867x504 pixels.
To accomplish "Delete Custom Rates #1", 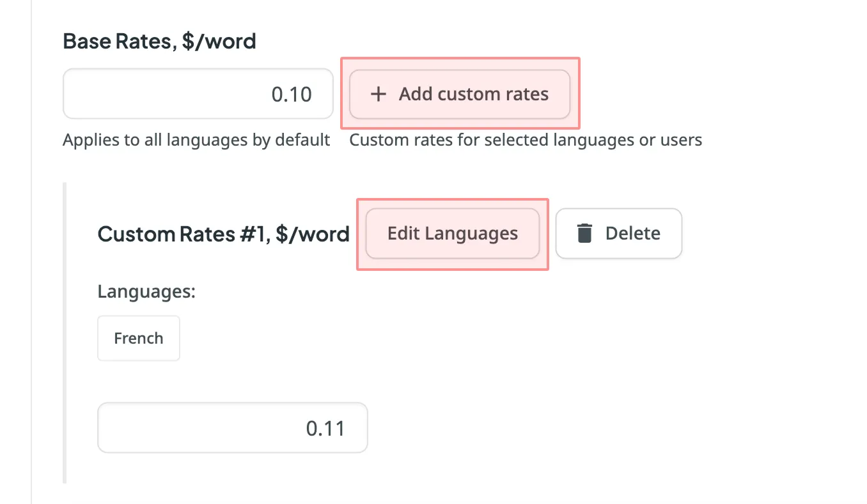I will pos(618,234).
